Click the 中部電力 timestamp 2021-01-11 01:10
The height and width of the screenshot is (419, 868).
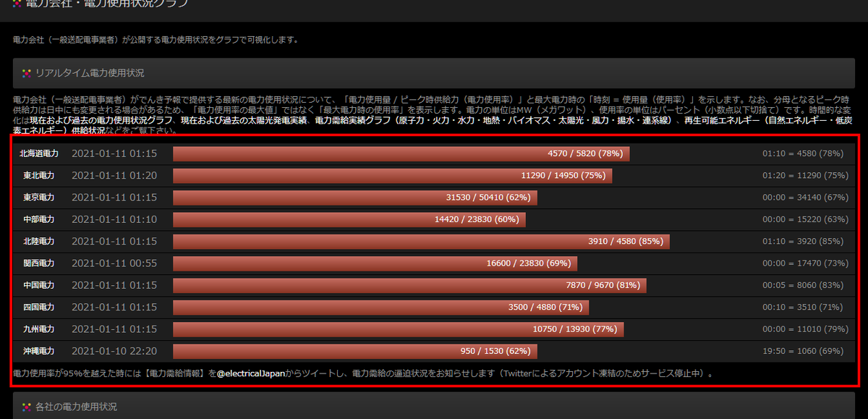click(x=114, y=219)
